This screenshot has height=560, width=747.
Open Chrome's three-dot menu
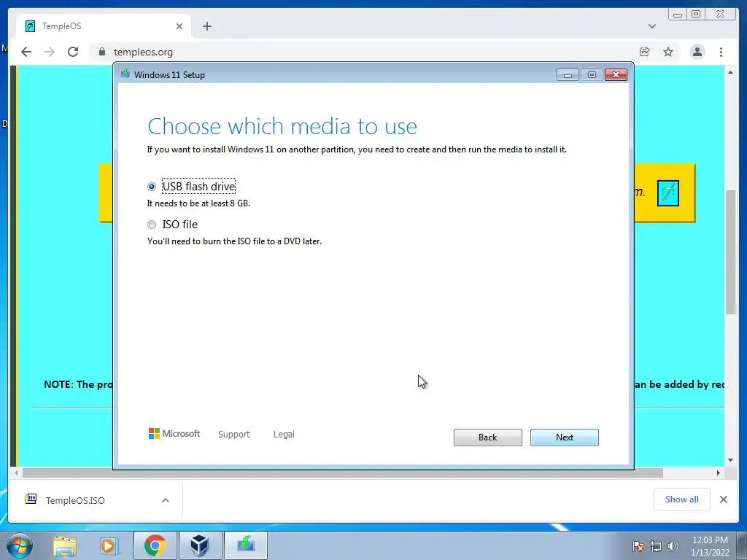point(721,52)
